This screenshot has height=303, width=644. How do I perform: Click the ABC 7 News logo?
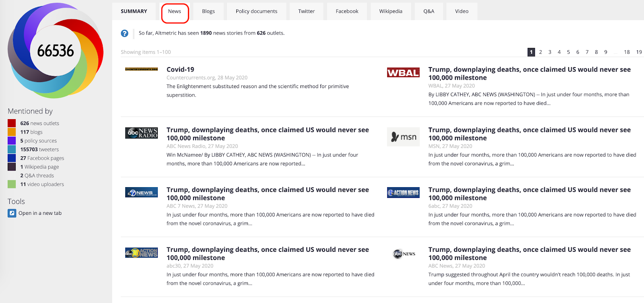pos(141,192)
